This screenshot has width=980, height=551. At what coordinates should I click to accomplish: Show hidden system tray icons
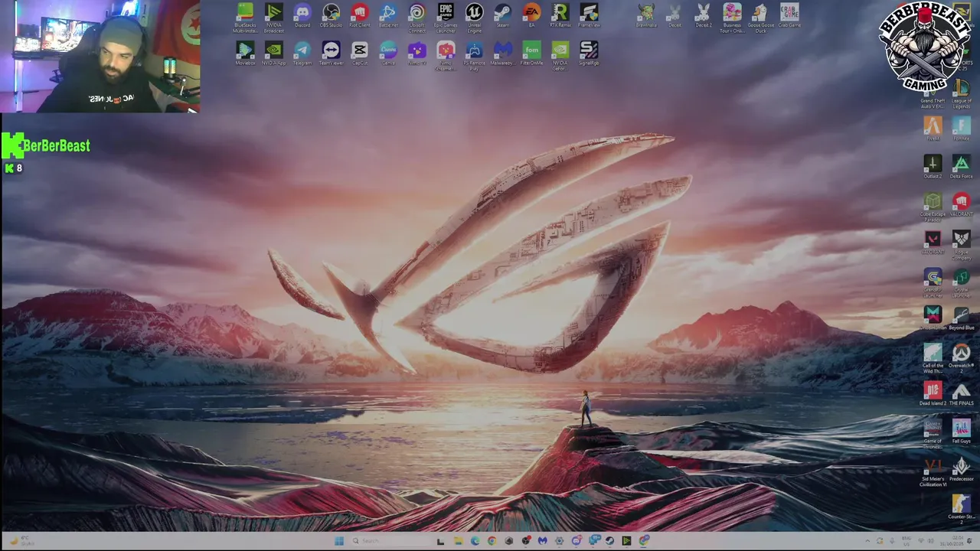click(867, 541)
